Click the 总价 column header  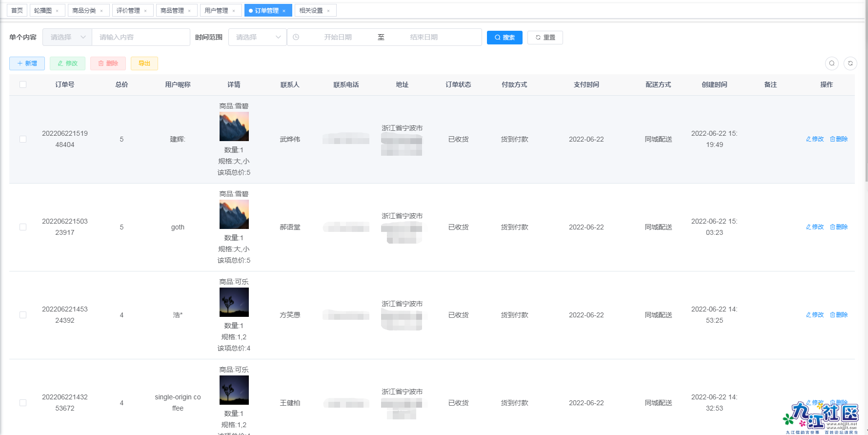click(x=121, y=84)
